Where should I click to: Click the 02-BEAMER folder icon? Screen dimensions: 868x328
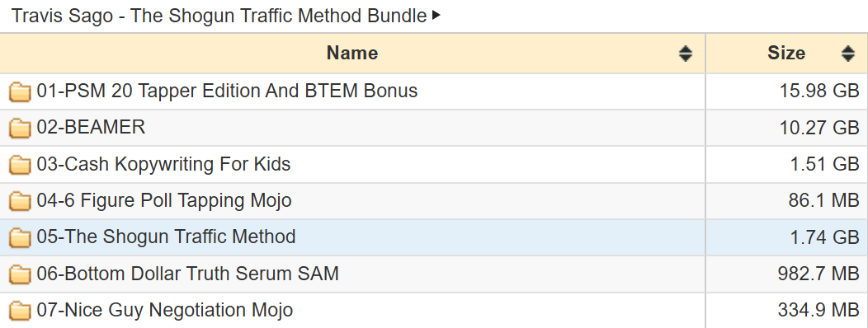[x=20, y=129]
